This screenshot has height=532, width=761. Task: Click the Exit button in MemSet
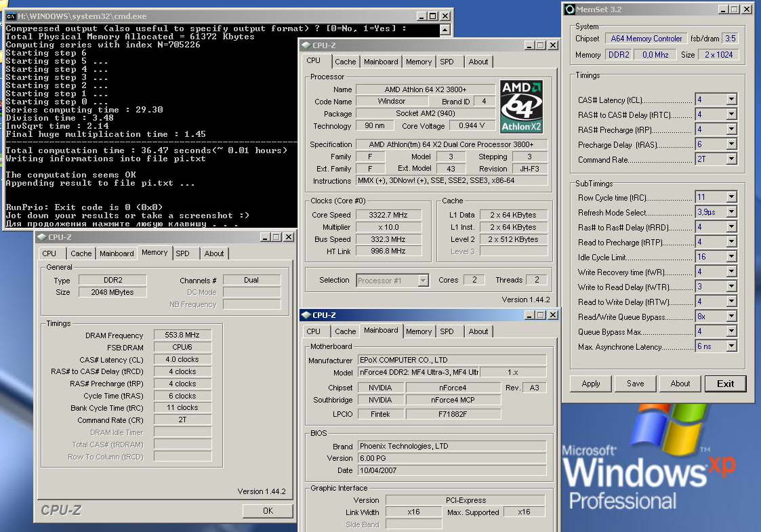(x=726, y=384)
